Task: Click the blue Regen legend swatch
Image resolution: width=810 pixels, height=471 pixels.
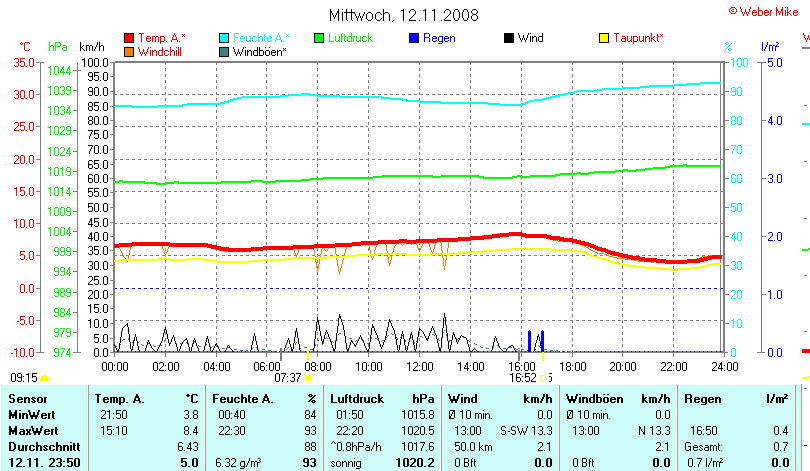Action: (x=414, y=38)
